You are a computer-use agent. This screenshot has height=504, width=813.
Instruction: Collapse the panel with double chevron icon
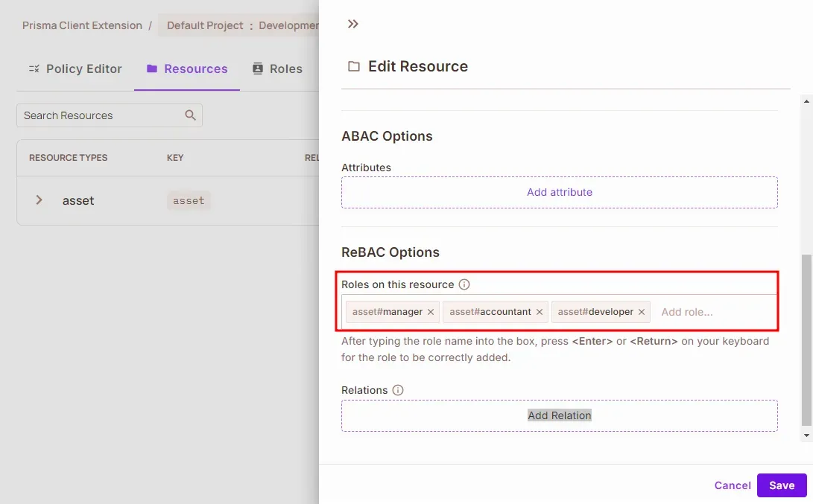point(353,24)
